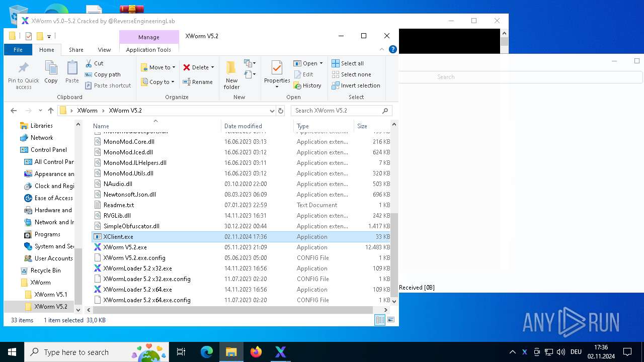This screenshot has height=362, width=644.
Task: Switch to the Share tab
Action: (76, 50)
